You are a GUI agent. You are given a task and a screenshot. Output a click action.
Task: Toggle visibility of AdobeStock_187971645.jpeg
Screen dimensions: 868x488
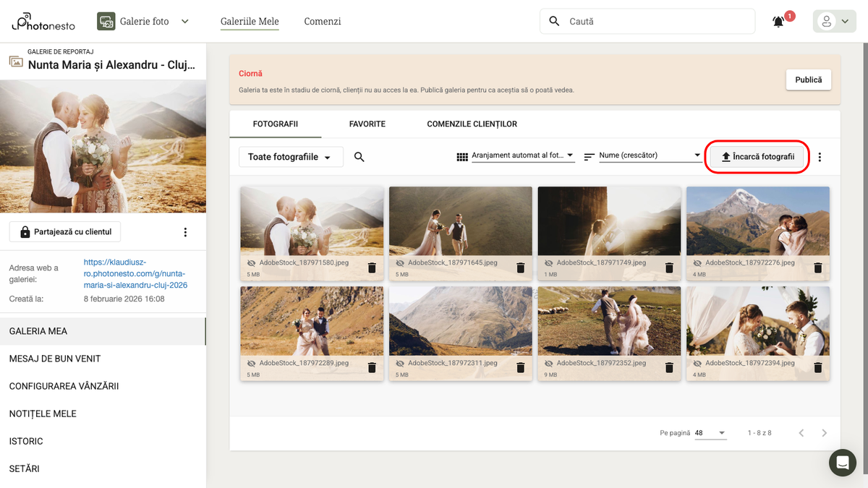[400, 263]
